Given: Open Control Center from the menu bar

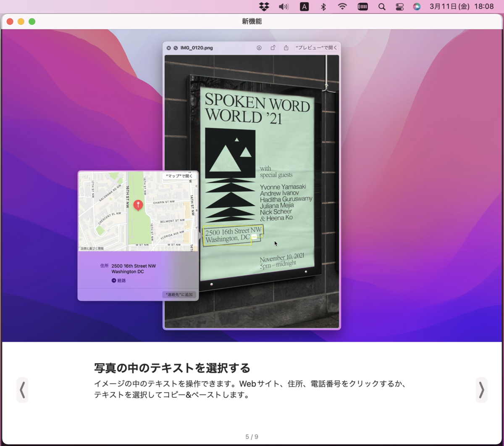Looking at the screenshot, I should point(399,6).
